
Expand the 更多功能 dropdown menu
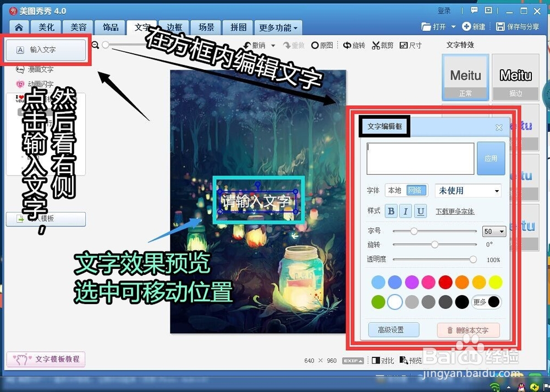coord(278,27)
